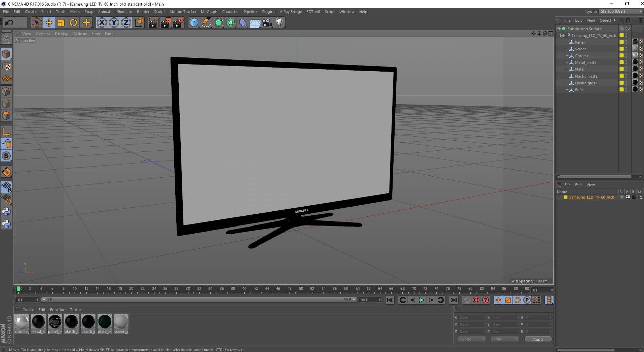This screenshot has width=644, height=352.
Task: Open the Scale mode dropdown
Action: 505,339
